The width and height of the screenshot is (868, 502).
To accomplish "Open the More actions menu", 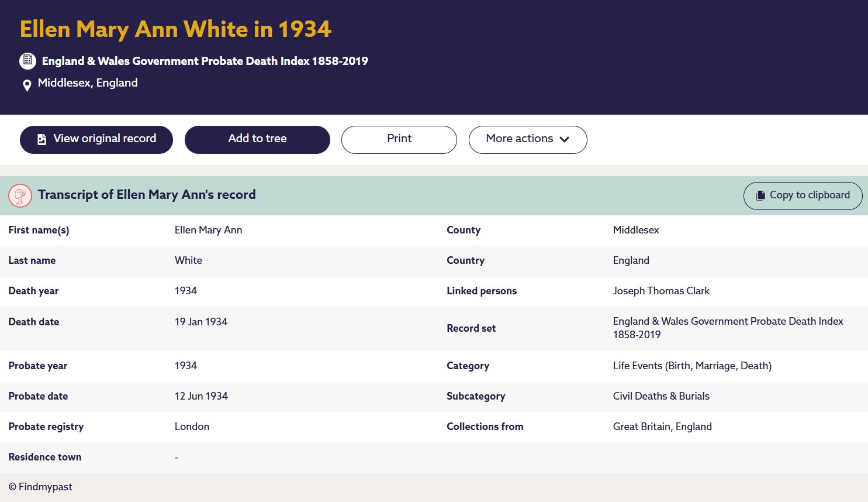I will coord(519,139).
